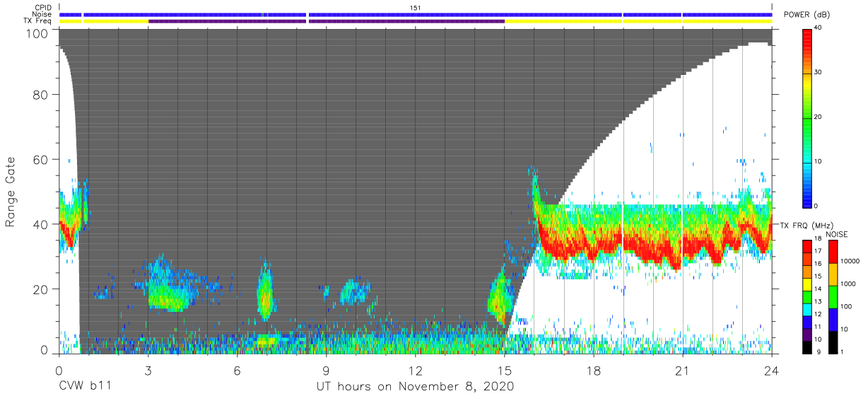Click y-axis tick label 60
This screenshot has width=868, height=401.
coord(42,161)
